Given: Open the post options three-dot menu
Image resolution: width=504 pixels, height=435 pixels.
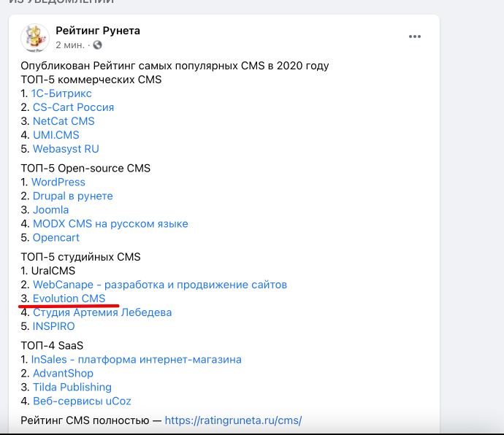Looking at the screenshot, I should tap(415, 36).
